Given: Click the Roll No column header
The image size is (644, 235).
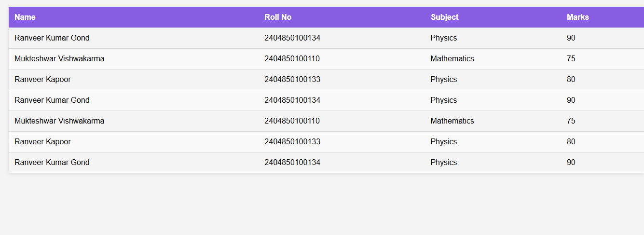Looking at the screenshot, I should click(278, 17).
